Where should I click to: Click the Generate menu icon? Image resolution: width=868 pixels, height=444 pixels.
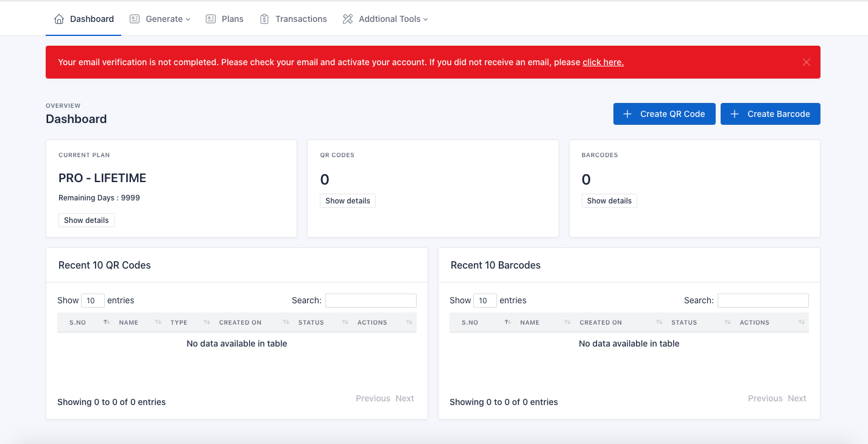(x=135, y=19)
